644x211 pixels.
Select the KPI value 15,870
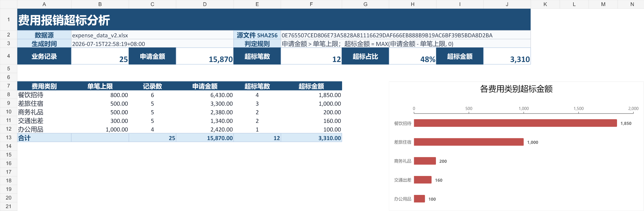(205, 56)
